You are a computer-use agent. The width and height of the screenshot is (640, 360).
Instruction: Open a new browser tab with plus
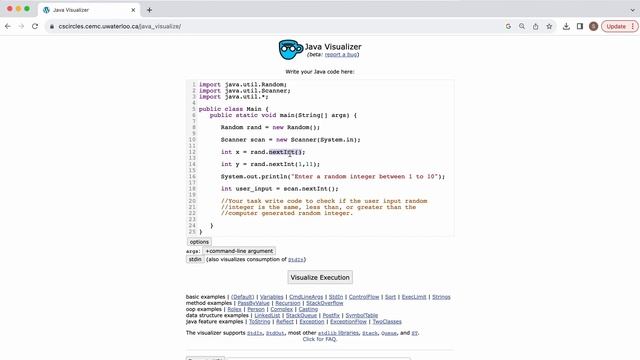(x=149, y=10)
